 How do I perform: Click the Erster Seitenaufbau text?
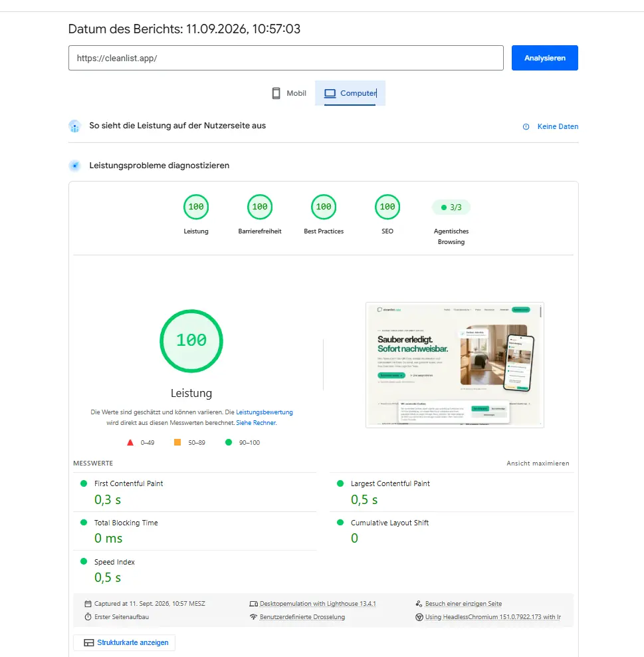pyautogui.click(x=122, y=617)
